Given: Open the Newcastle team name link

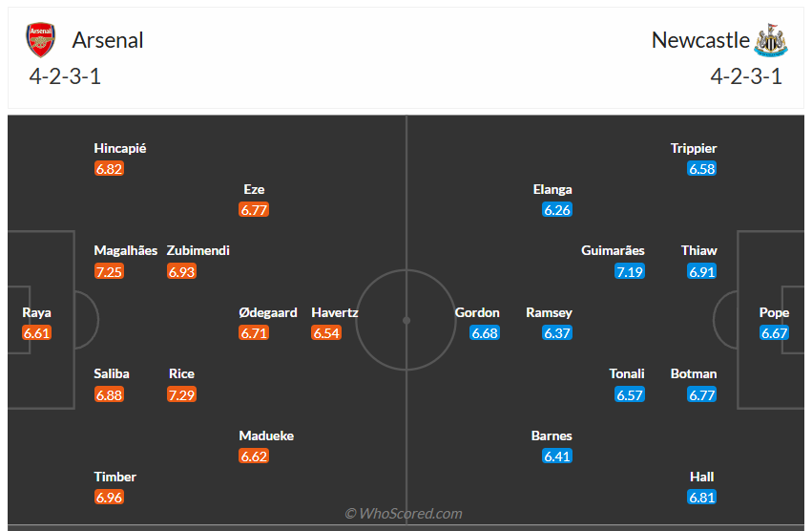Looking at the screenshot, I should [700, 40].
